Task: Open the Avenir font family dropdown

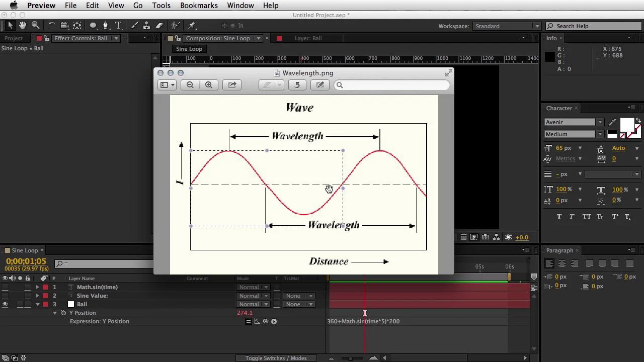Action: [x=574, y=122]
